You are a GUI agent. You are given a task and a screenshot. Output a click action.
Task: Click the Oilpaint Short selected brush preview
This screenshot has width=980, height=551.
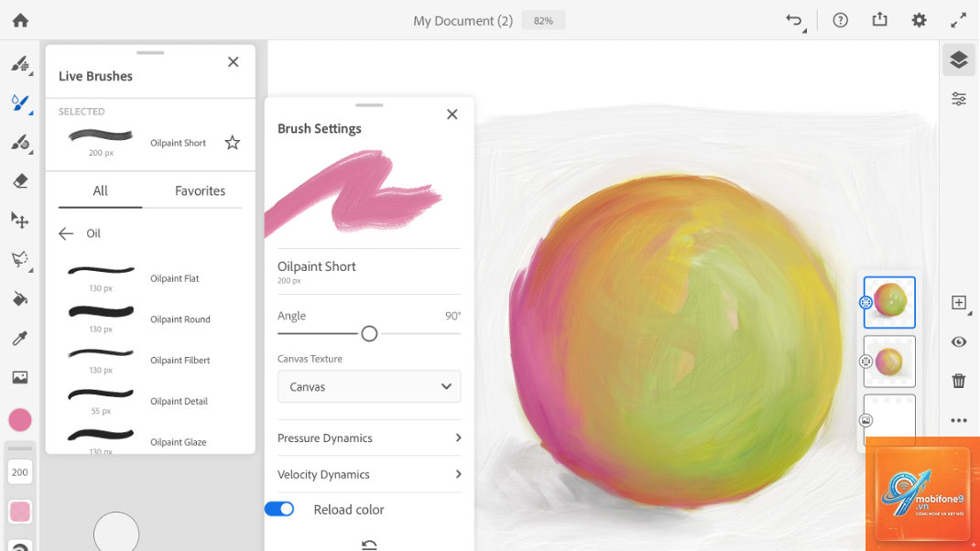coord(100,135)
